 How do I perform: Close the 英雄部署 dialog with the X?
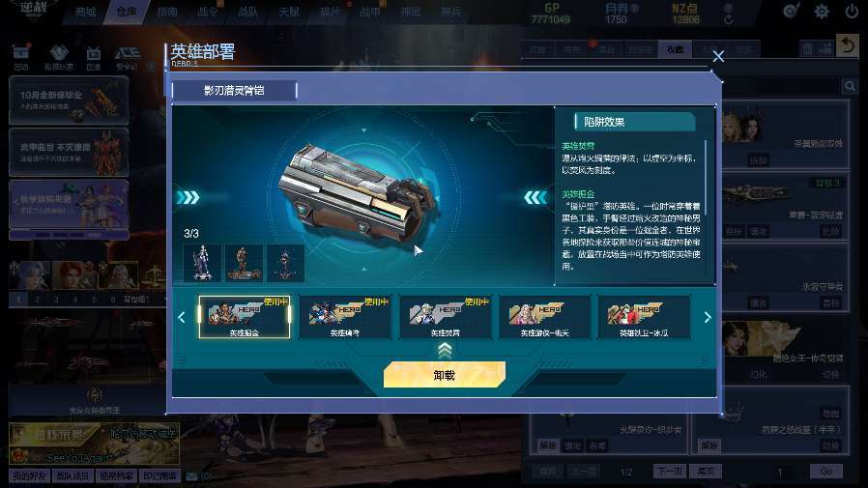coord(718,56)
